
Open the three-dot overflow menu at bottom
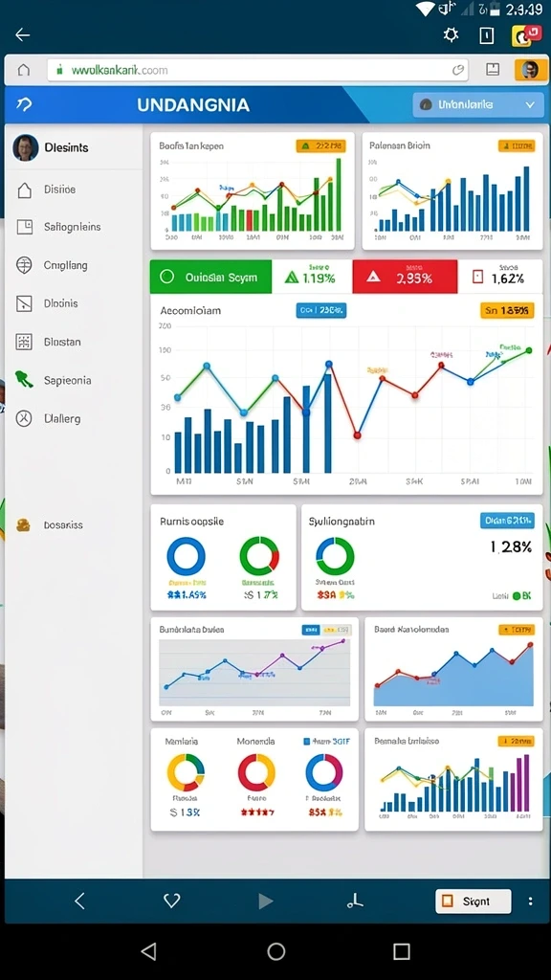530,902
